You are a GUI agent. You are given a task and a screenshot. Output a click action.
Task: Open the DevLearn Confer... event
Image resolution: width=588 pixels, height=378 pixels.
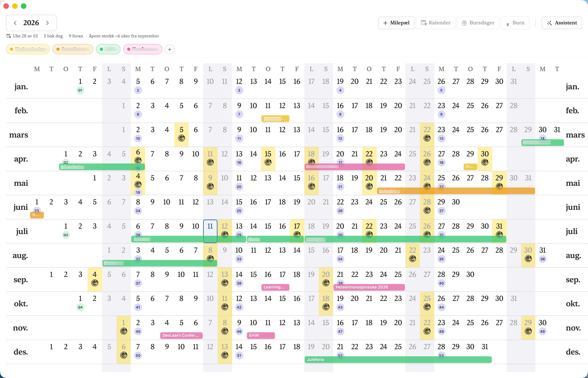(x=181, y=335)
